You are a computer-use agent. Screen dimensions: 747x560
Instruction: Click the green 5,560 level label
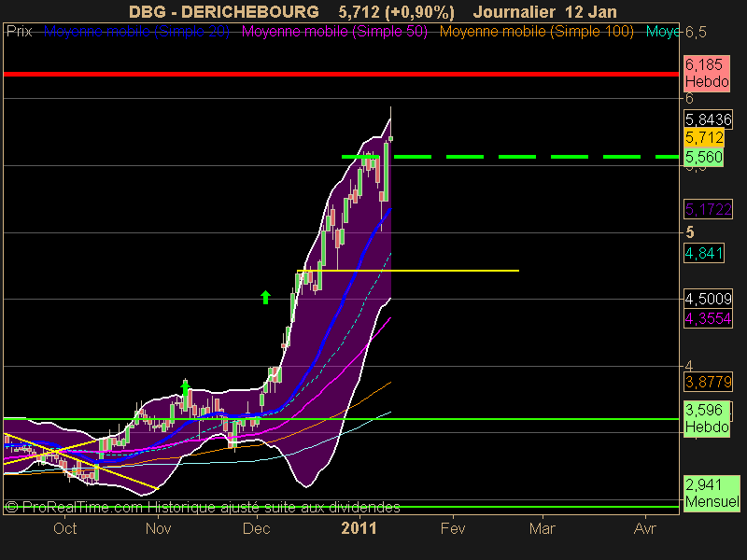pos(704,157)
